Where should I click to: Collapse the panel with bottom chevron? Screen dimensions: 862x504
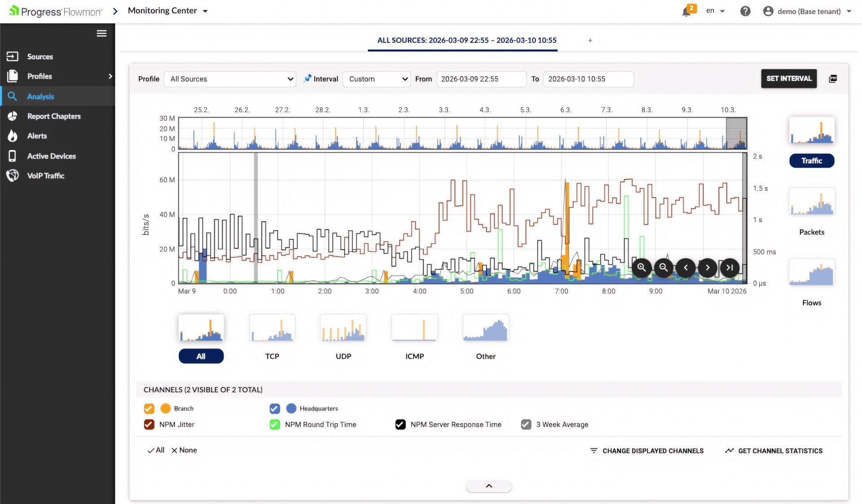point(489,486)
